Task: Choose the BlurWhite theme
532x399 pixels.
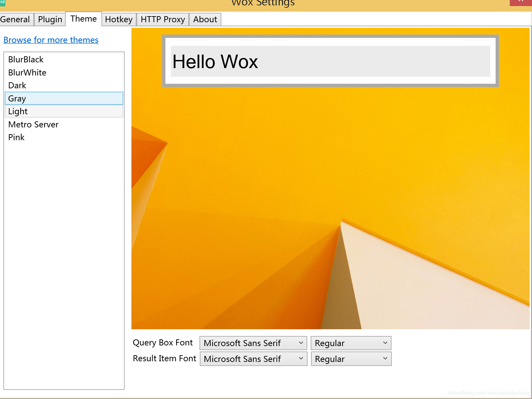Action: [64, 72]
